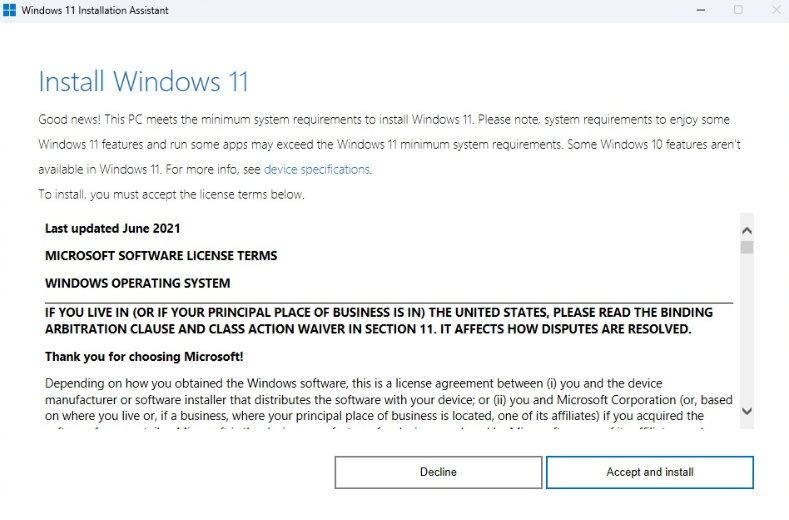The width and height of the screenshot is (789, 520).
Task: Click the Accept and install button
Action: coord(650,472)
